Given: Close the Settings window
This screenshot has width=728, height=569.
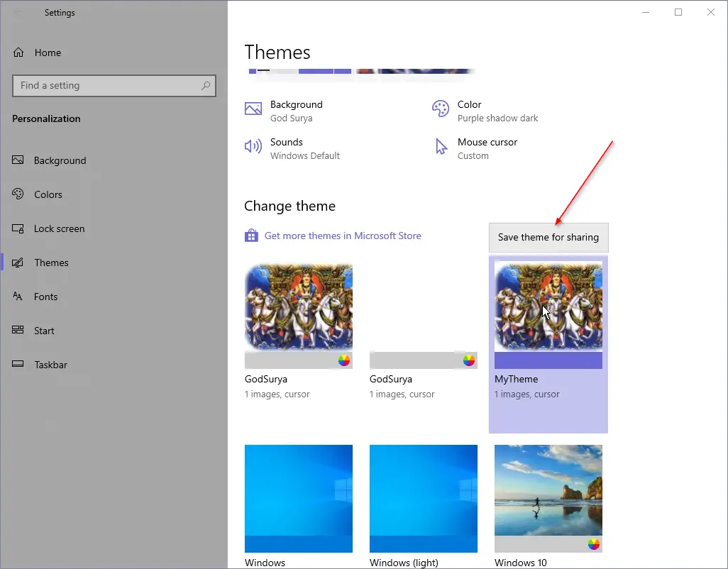Looking at the screenshot, I should click(x=711, y=12).
